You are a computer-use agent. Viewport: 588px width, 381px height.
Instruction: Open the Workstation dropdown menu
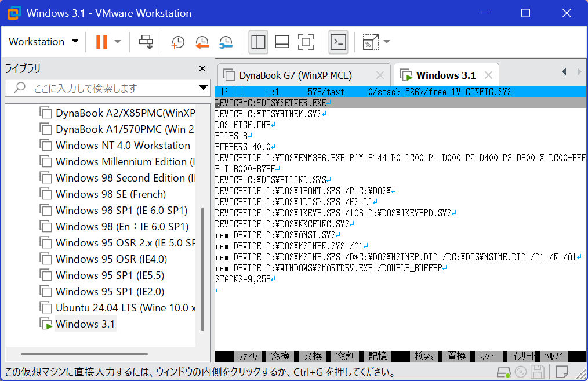point(43,42)
